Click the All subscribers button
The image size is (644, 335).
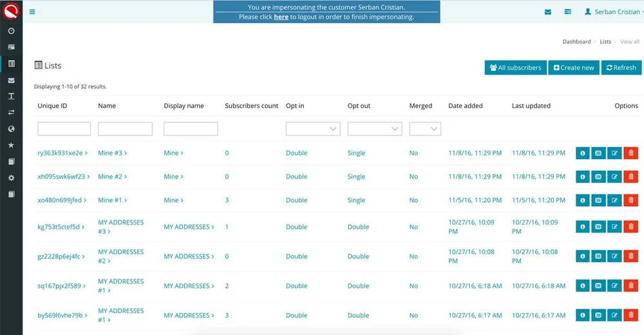pos(515,68)
